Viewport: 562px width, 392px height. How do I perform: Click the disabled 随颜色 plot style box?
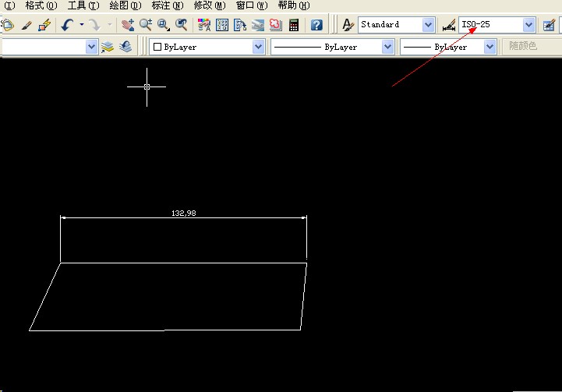click(532, 46)
